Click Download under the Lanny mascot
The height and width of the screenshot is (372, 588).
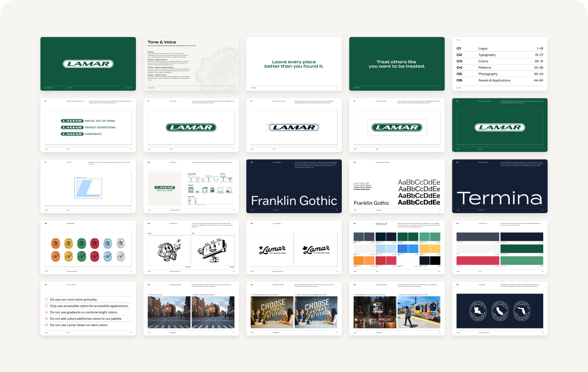click(x=188, y=267)
